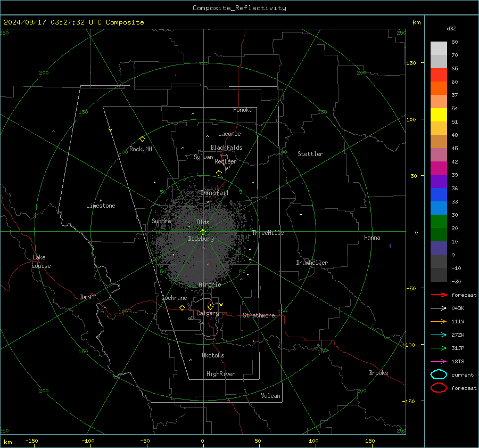The width and height of the screenshot is (479, 448).
Task: Click the Vulcan city label
Action: tap(270, 396)
